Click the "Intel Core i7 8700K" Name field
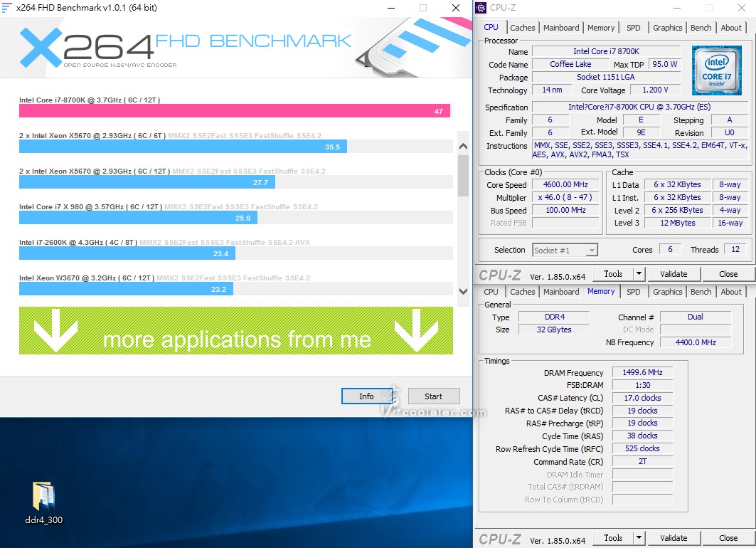This screenshot has height=548, width=756. click(x=606, y=51)
